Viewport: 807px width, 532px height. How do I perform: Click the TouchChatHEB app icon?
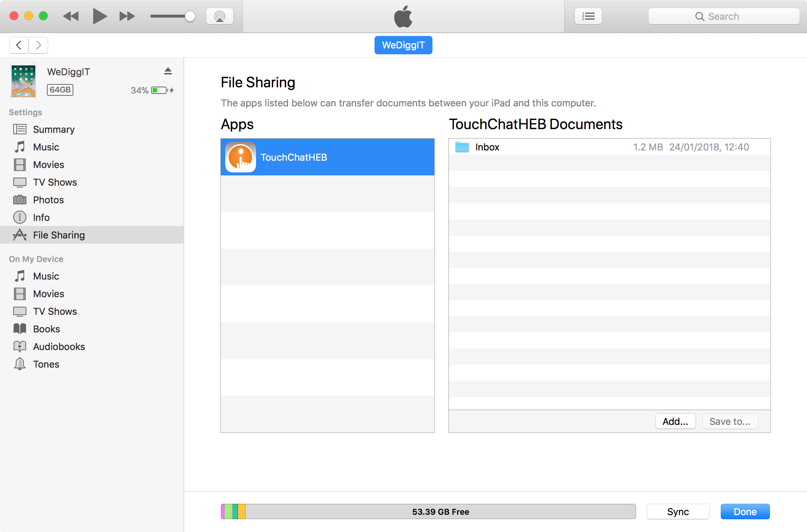click(x=241, y=157)
